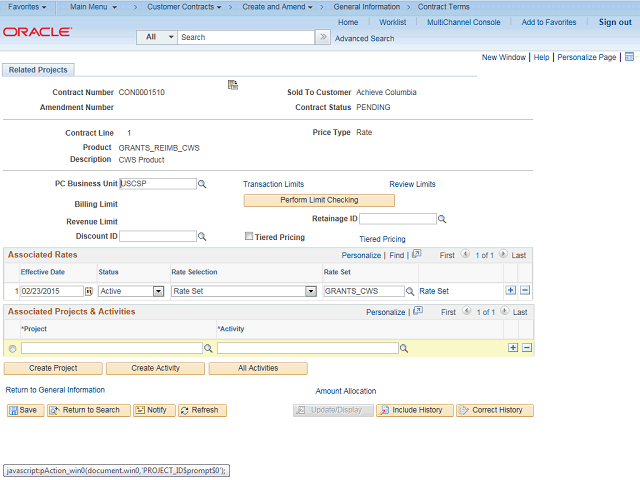
Task: Go to next row in Associated Projects
Action: (x=504, y=311)
